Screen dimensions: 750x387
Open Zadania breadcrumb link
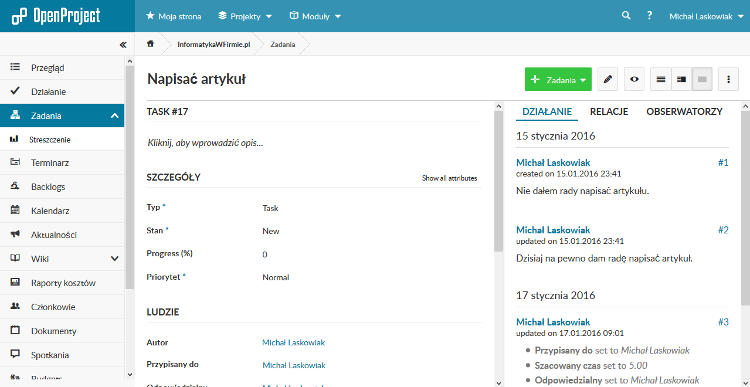tap(282, 44)
